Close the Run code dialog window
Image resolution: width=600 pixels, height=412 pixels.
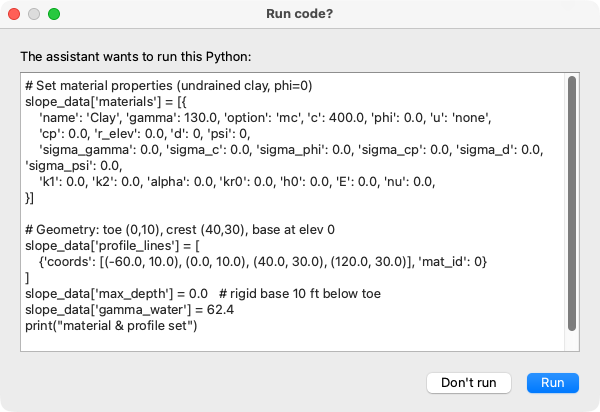click(14, 14)
